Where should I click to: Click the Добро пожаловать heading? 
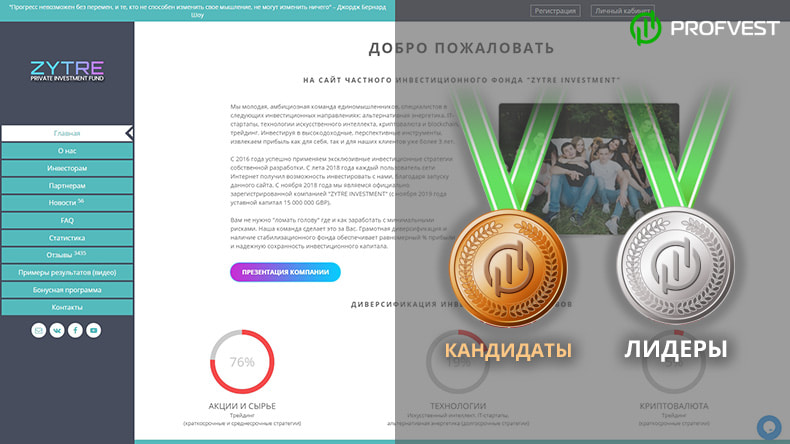click(x=462, y=48)
